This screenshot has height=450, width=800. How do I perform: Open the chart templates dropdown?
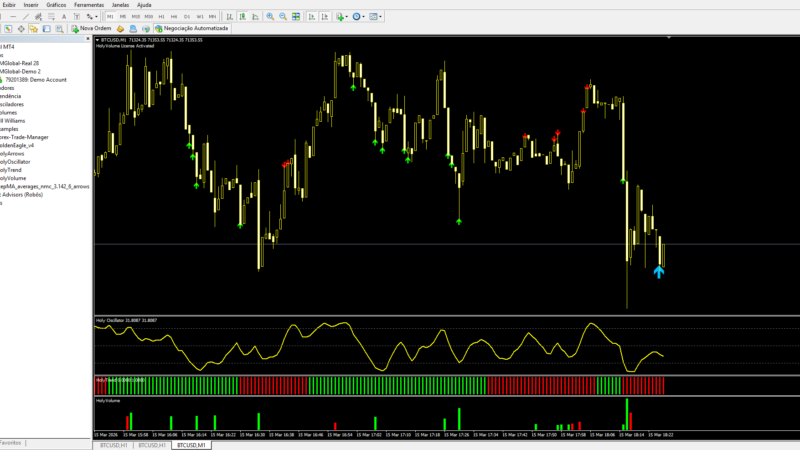tap(375, 16)
